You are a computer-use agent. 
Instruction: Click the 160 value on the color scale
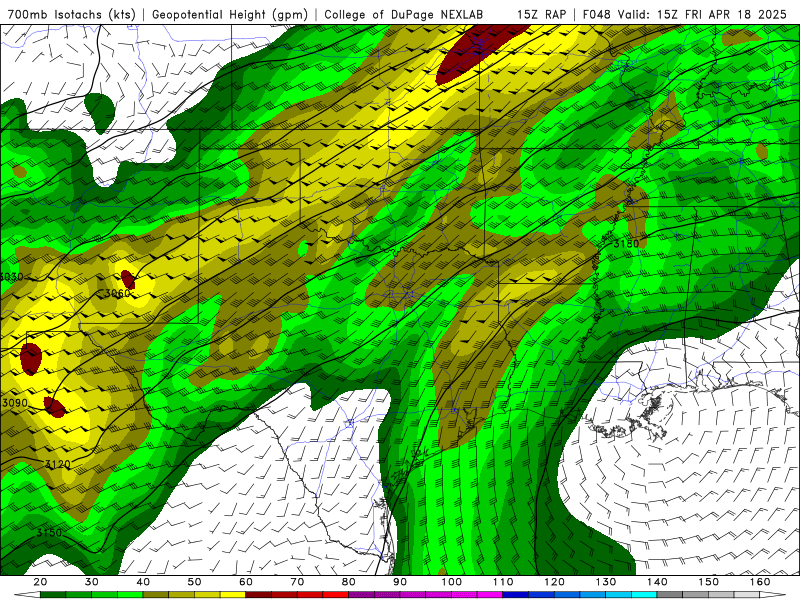click(x=760, y=582)
